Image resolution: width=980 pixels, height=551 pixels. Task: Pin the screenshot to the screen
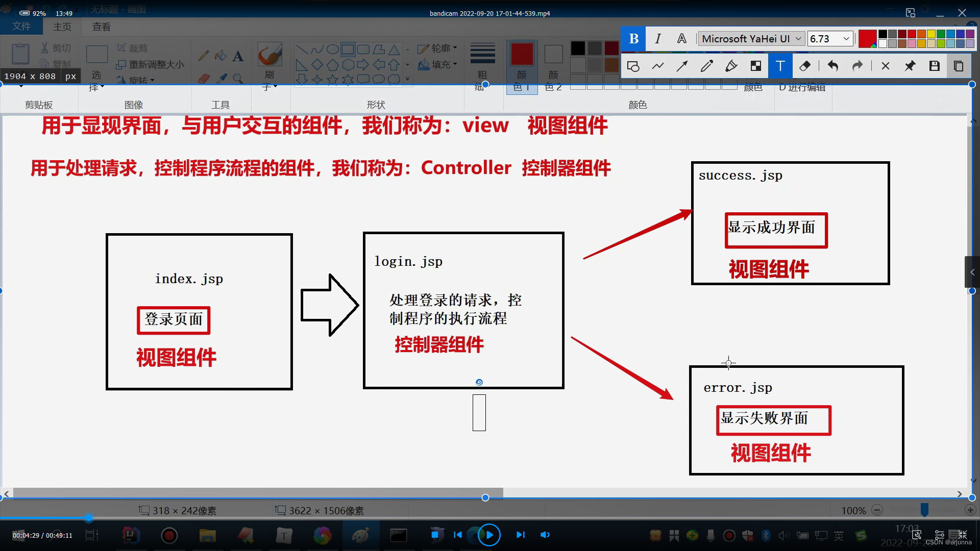[910, 66]
